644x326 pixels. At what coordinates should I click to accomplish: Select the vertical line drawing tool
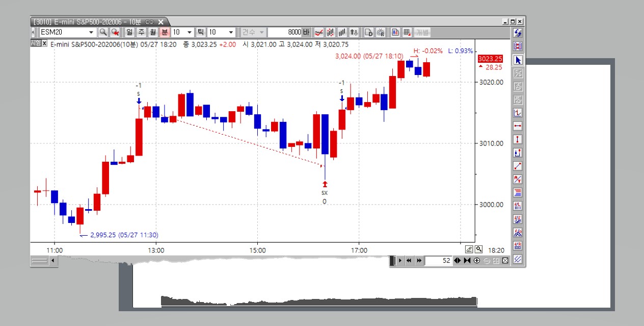coord(518,139)
